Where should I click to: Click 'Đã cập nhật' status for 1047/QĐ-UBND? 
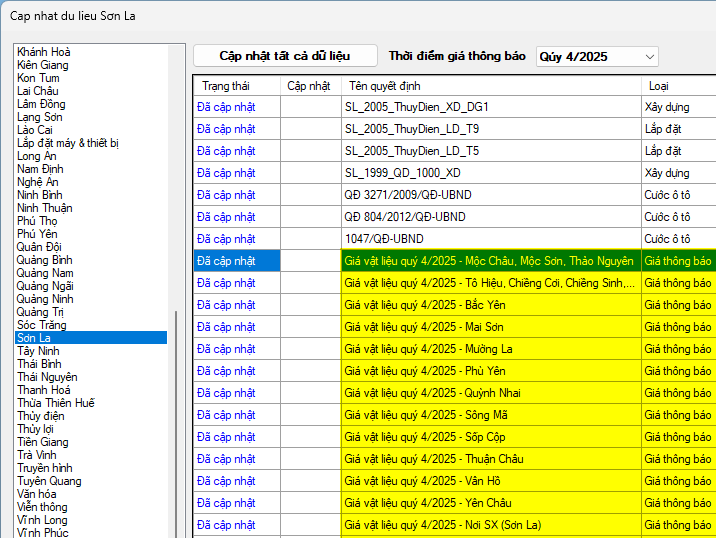[226, 239]
